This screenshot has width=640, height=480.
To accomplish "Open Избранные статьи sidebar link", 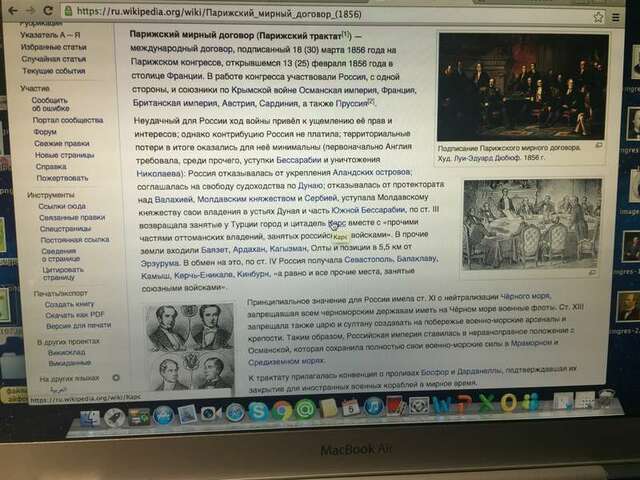I will 53,47.
